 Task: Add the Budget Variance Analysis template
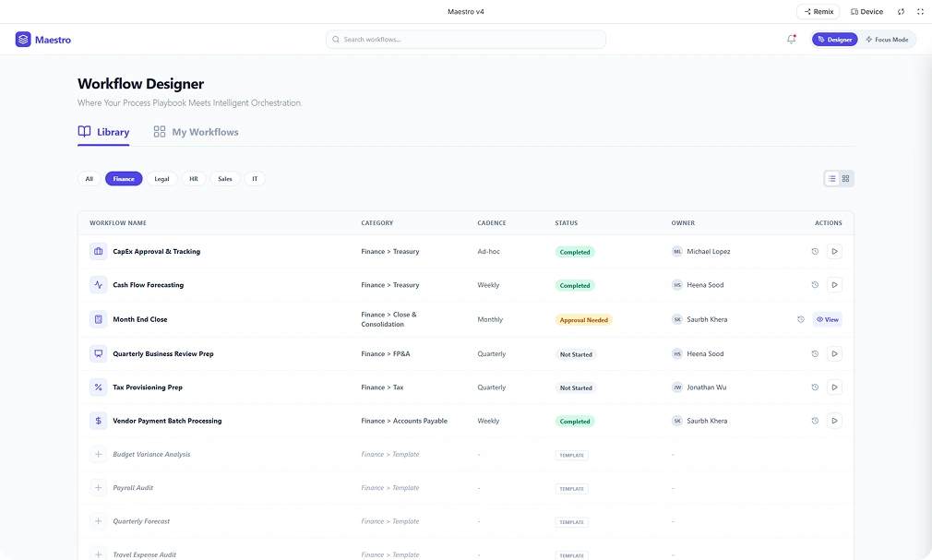point(98,454)
